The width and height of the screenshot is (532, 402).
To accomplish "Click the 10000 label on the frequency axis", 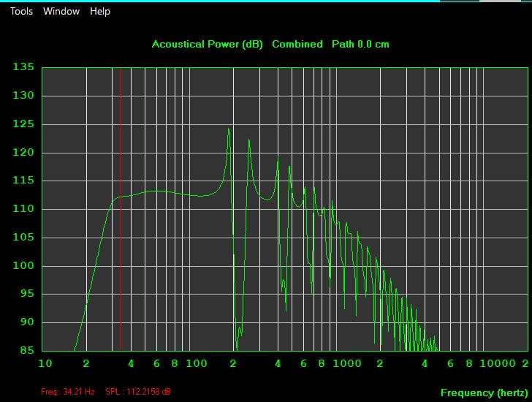I will tap(498, 364).
